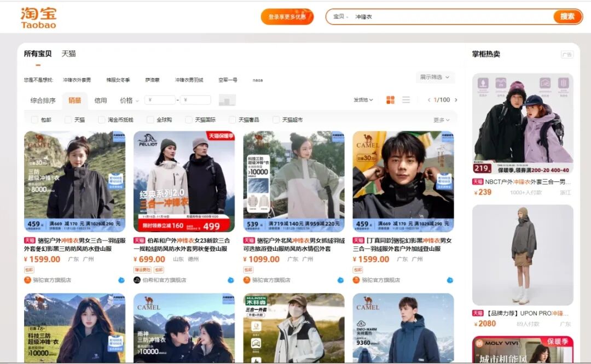Expand the 展示筛选 dropdown
591x364 pixels.
coord(434,77)
